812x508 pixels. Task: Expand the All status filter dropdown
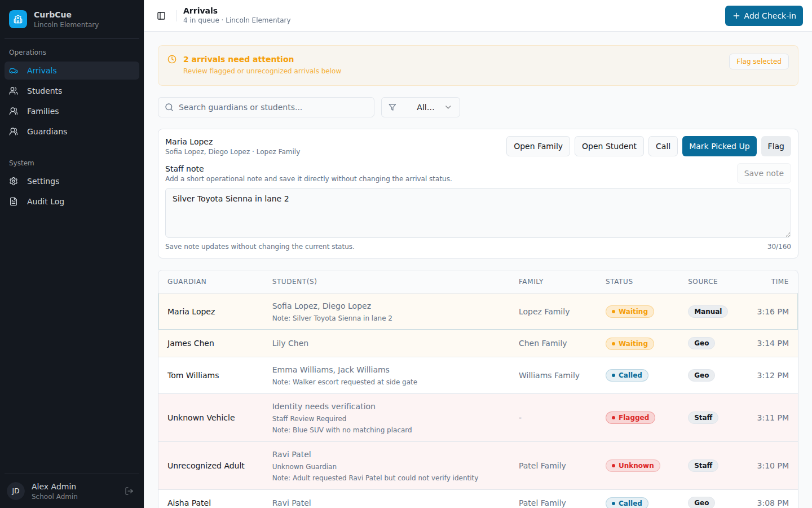tap(421, 107)
